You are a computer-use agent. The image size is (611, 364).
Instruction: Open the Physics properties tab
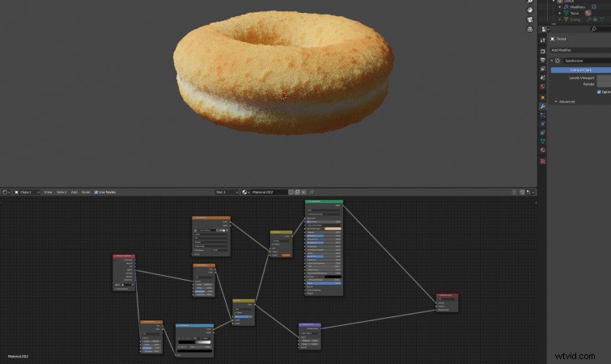[542, 124]
